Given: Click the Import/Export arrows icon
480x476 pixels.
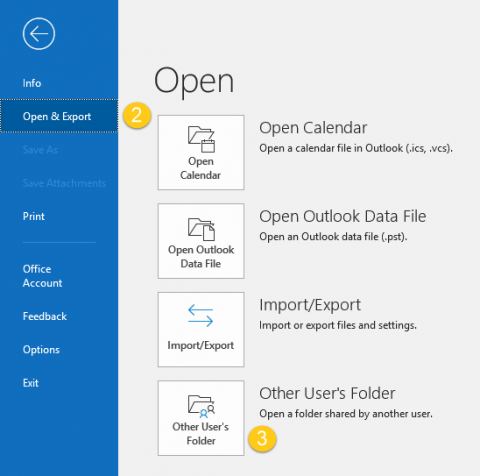Looking at the screenshot, I should pyautogui.click(x=201, y=315).
